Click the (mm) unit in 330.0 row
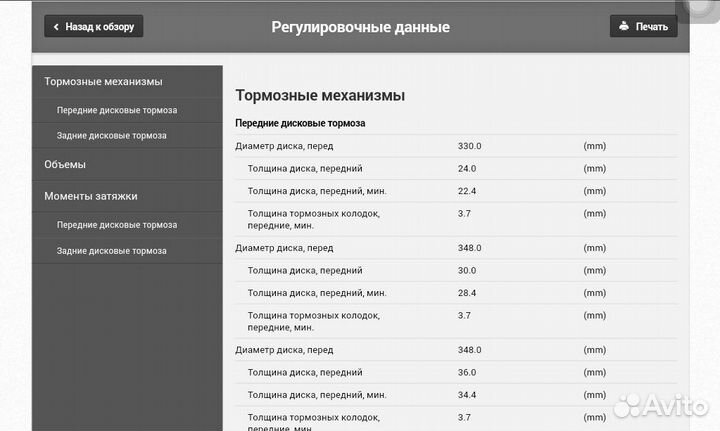The image size is (720, 431). point(595,146)
